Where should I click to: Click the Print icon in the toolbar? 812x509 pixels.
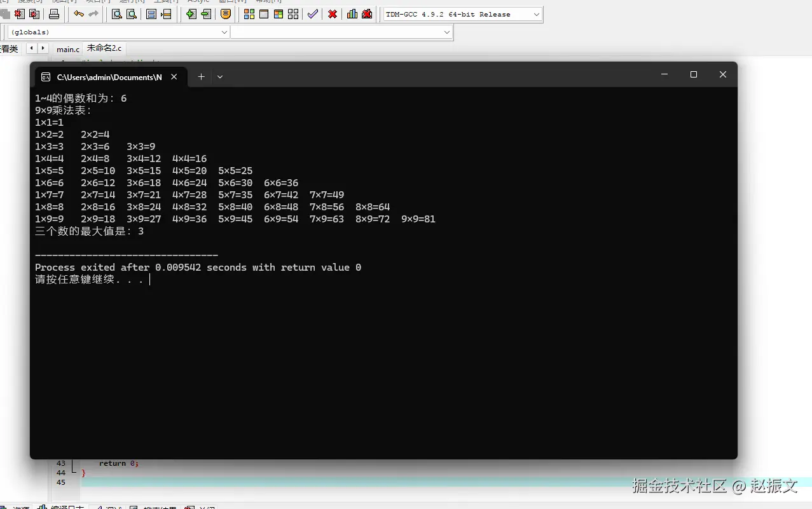tap(54, 14)
